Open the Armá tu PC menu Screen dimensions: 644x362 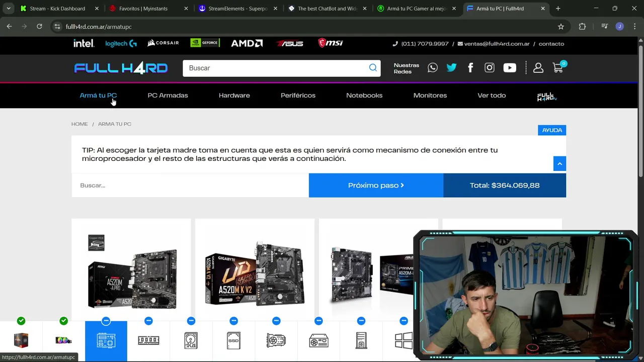tap(98, 95)
